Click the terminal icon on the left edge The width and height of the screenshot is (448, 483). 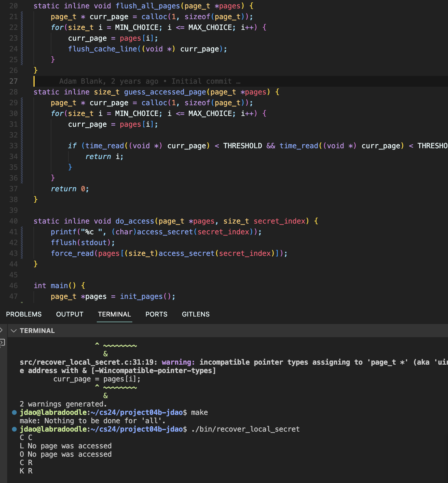[x=2, y=343]
